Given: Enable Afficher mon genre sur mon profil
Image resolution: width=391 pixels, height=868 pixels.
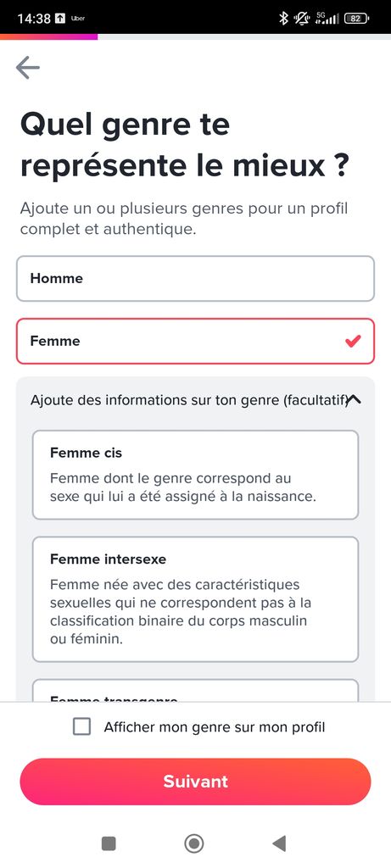Looking at the screenshot, I should [x=82, y=726].
